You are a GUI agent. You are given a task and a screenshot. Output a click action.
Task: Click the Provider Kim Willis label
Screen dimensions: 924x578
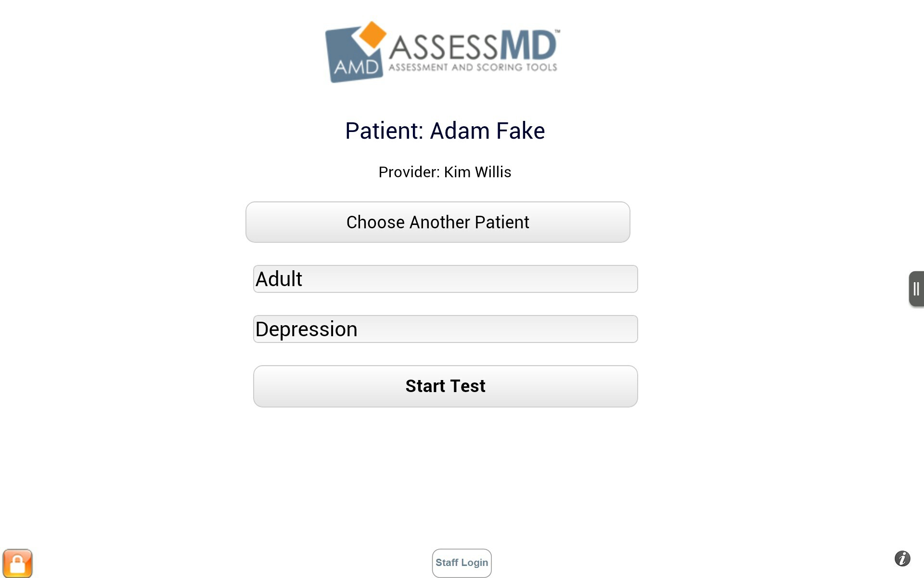(445, 172)
